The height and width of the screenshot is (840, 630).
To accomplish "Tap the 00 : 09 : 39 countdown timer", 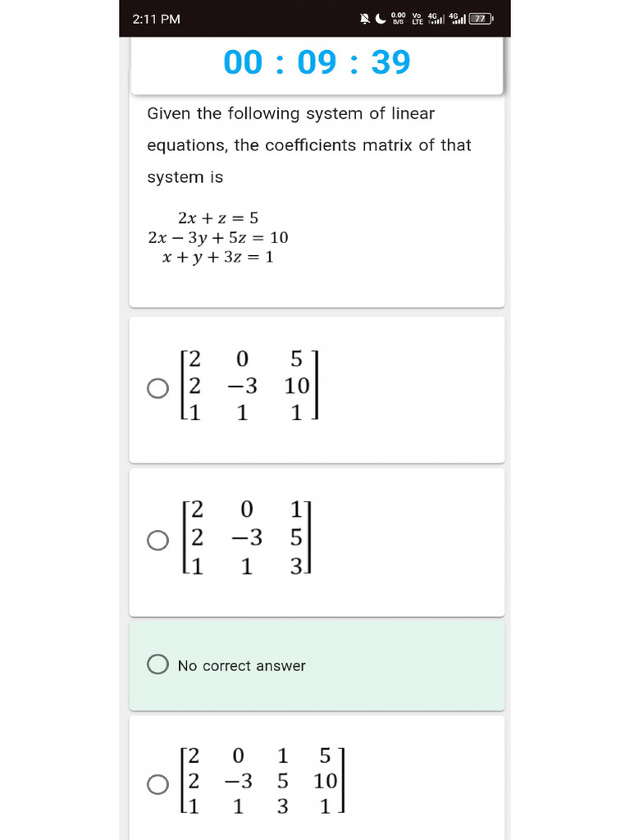I will (x=317, y=62).
